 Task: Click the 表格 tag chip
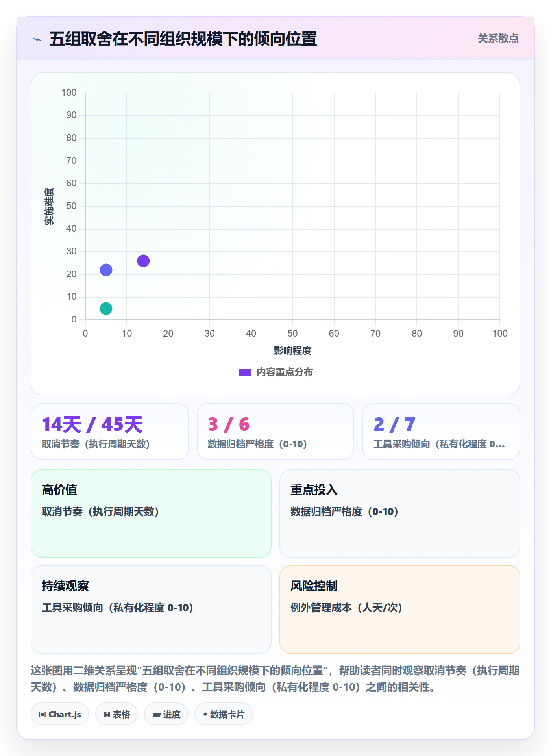(116, 714)
